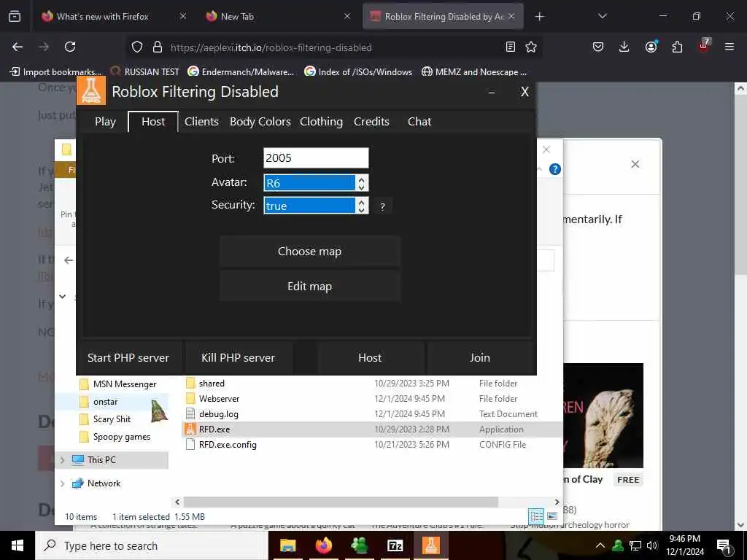Click the Host button at bottom

tap(370, 357)
